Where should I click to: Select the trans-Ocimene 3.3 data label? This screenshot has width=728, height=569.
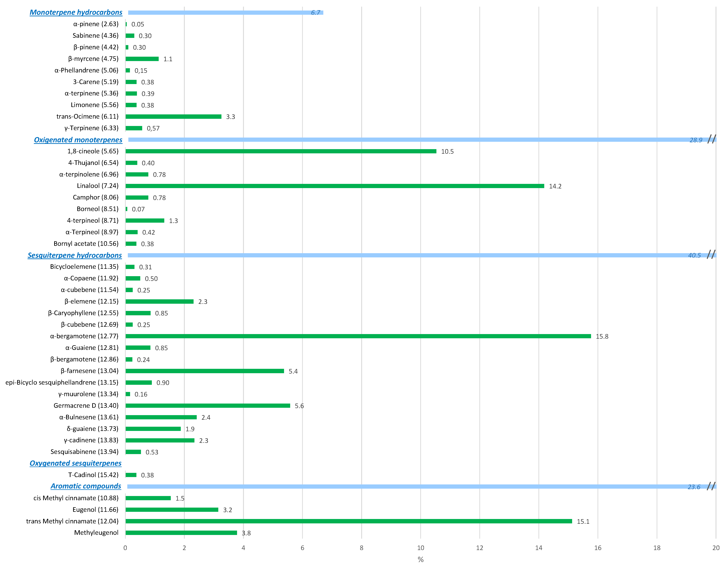230,117
